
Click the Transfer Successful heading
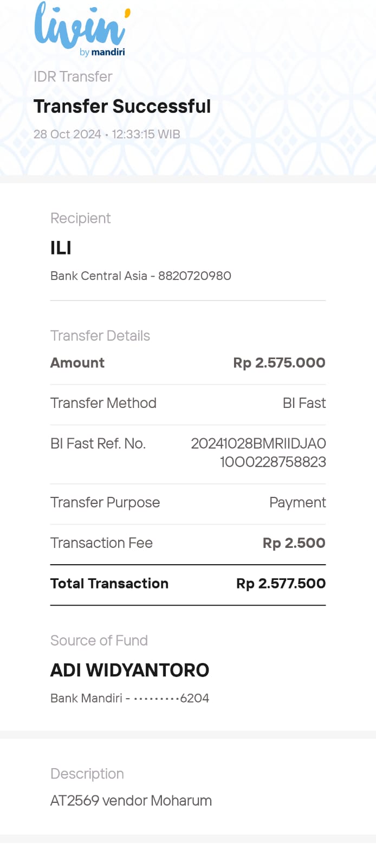[122, 106]
